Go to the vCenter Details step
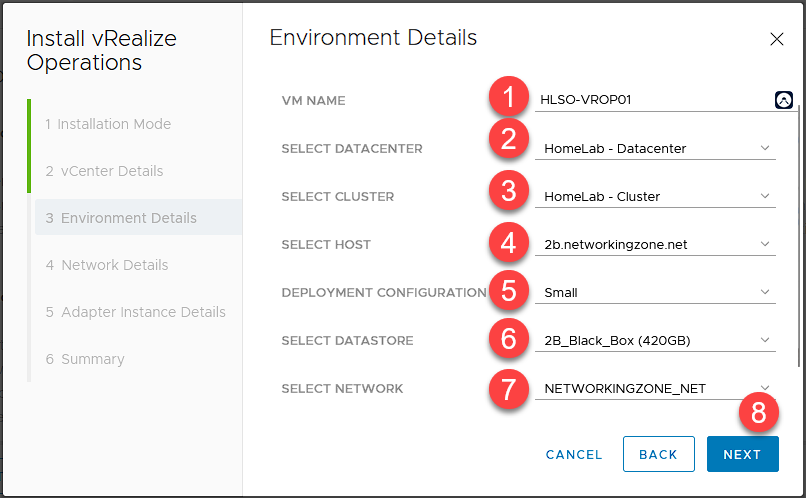Viewport: 806px width, 498px height. [104, 171]
